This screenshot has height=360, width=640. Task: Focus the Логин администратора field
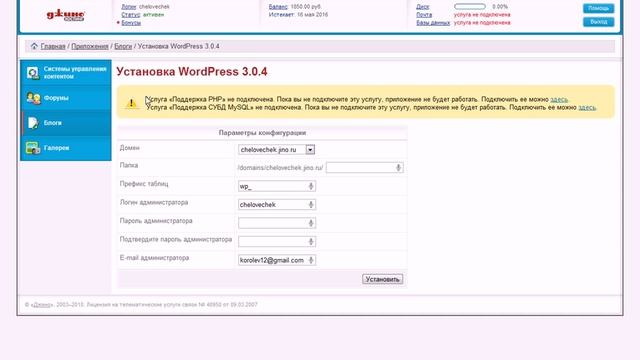277,204
